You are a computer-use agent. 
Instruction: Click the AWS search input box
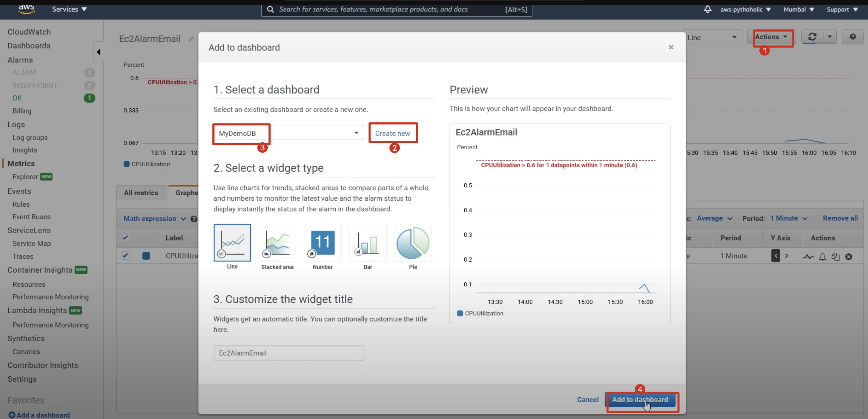point(397,9)
